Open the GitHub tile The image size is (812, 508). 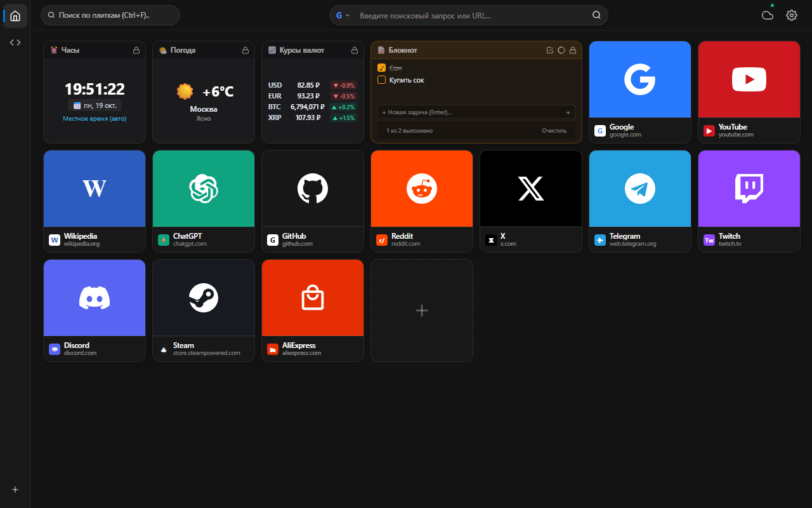pyautogui.click(x=313, y=201)
